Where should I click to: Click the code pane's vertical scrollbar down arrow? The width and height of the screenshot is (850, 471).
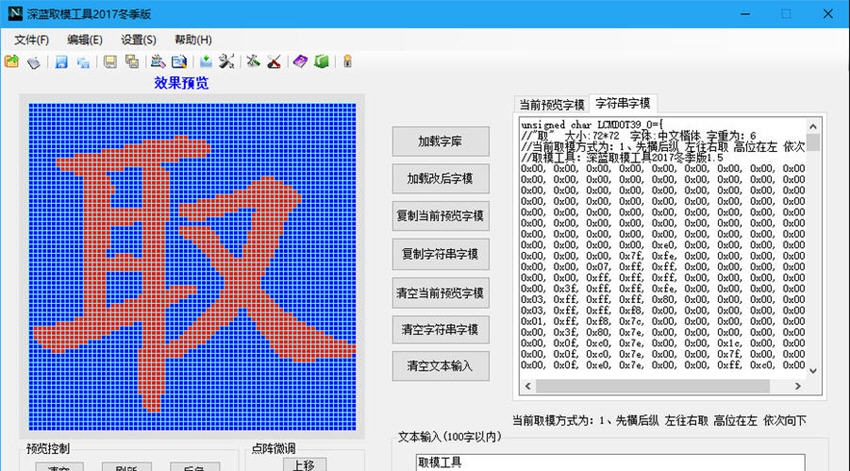coord(813,371)
